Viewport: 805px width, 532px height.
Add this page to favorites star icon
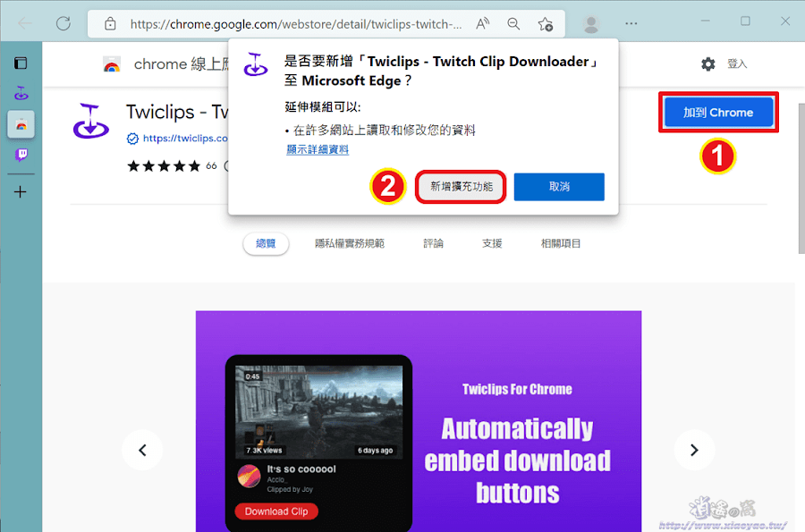(546, 23)
